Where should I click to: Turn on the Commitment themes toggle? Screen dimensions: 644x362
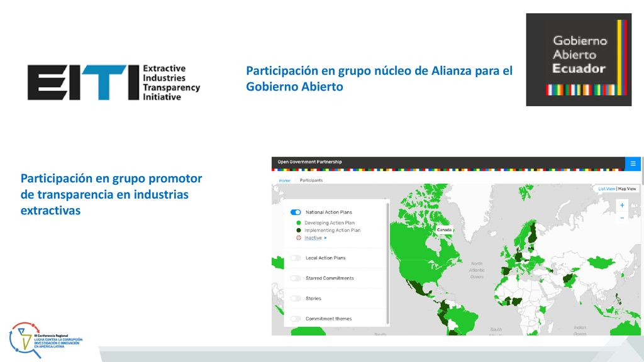click(296, 319)
